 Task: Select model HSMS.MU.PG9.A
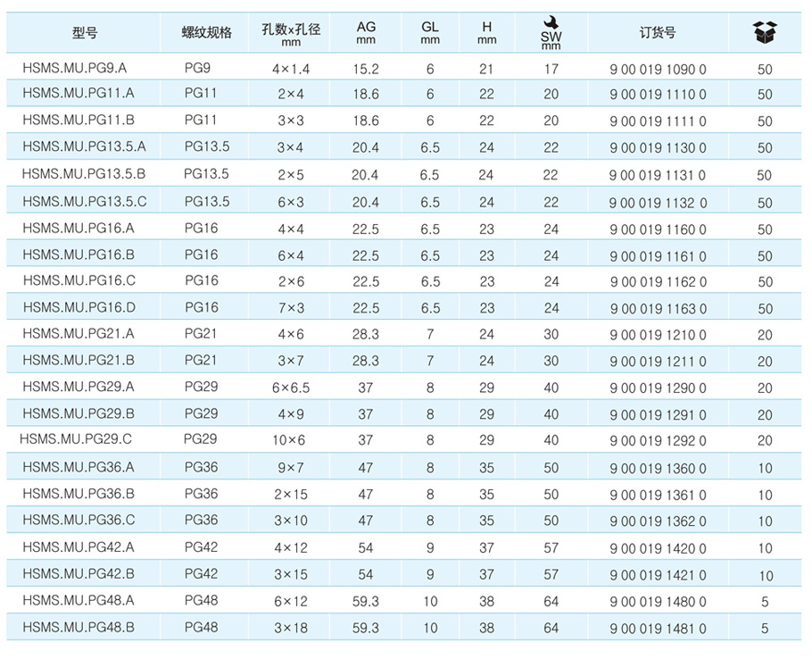click(x=75, y=68)
